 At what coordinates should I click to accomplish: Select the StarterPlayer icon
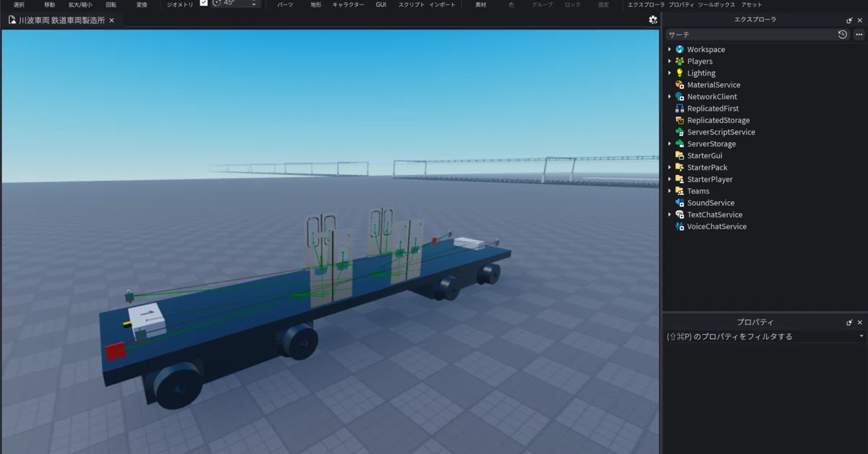tap(679, 179)
